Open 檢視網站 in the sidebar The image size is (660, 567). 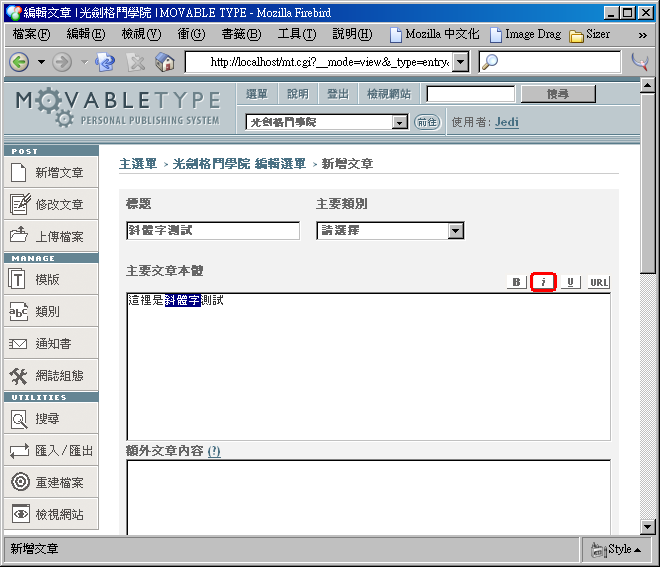pos(51,514)
